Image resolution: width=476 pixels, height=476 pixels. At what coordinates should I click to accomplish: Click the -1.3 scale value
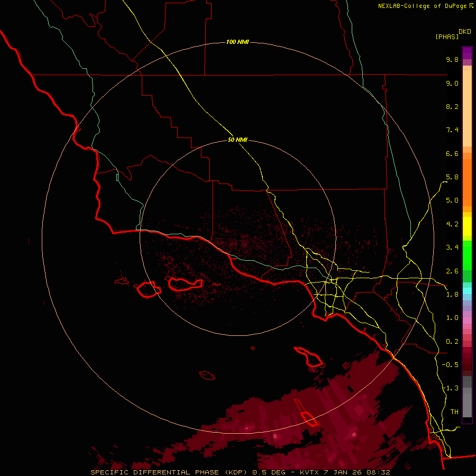click(450, 388)
